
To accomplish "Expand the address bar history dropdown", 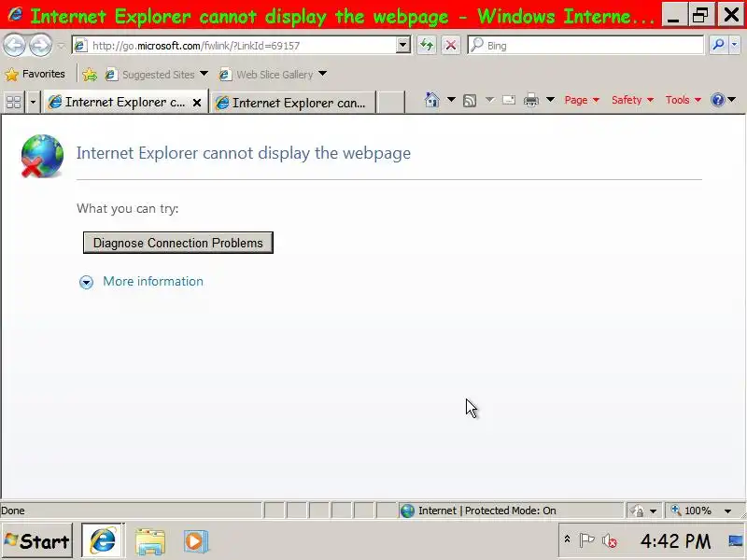I will [403, 46].
